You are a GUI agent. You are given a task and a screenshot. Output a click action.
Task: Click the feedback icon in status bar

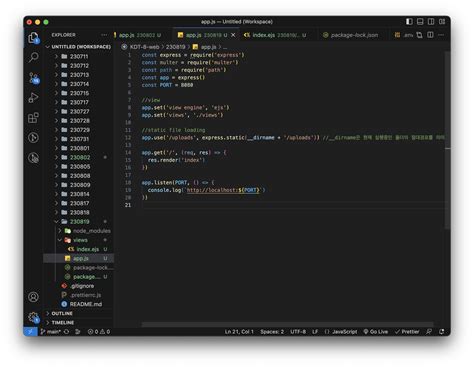pyautogui.click(x=429, y=332)
